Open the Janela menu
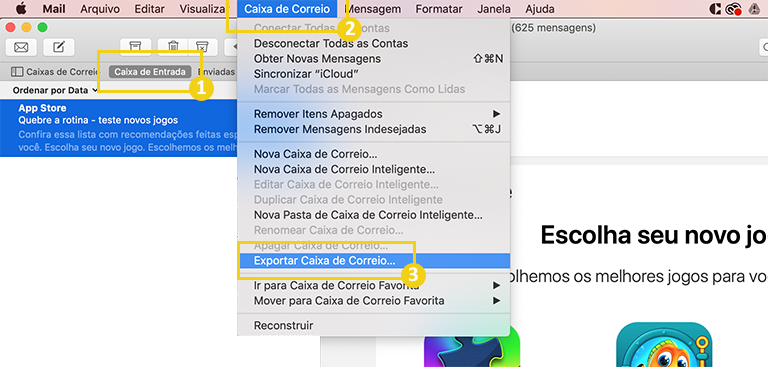Screen dimensions: 768x367 494,9
